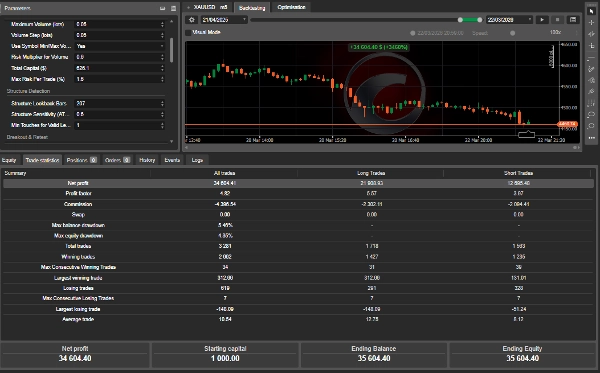Start the backtest with the play button
Image resolution: width=600 pixels, height=373 pixels.
(542, 20)
